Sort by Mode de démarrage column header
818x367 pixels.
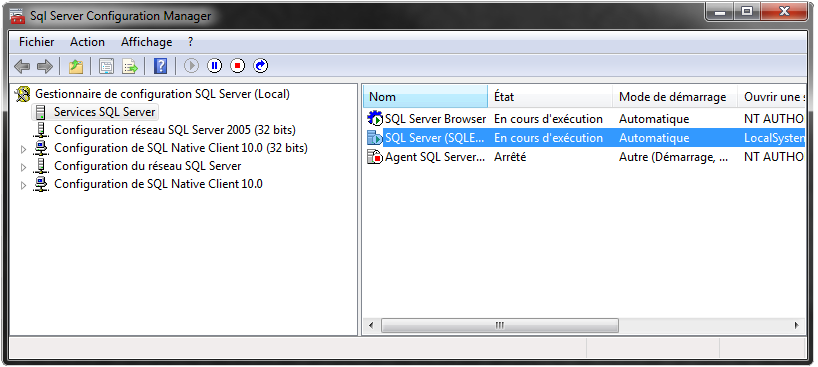[x=675, y=97]
